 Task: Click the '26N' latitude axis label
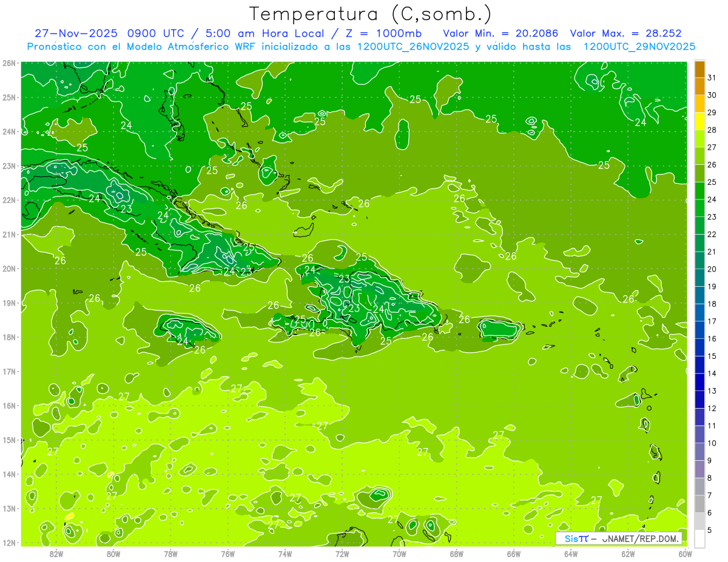coord(8,63)
